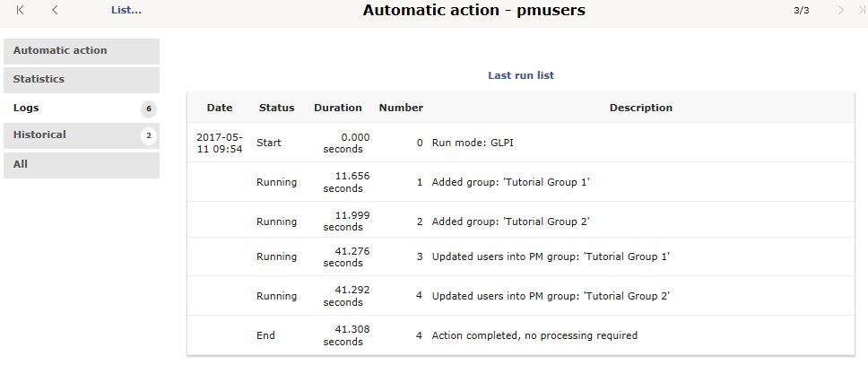Click the Status column header
This screenshot has width=868, height=365.
[277, 108]
